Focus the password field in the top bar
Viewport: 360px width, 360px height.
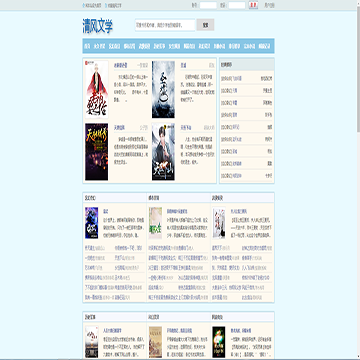point(237,5)
